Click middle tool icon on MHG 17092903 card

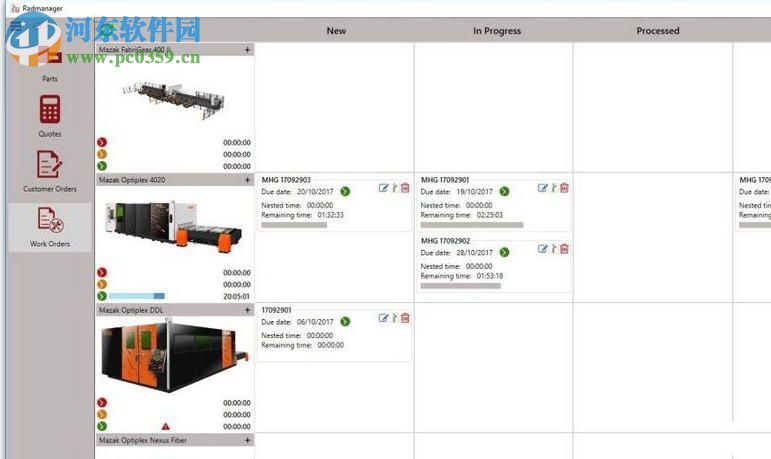(394, 188)
